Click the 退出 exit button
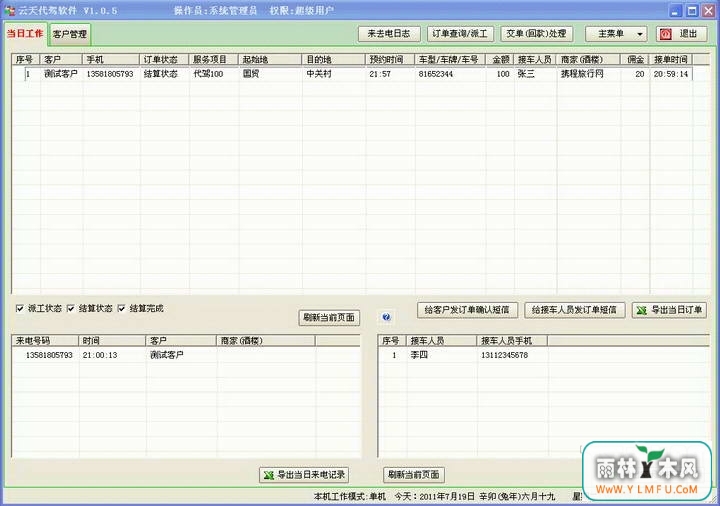The image size is (720, 506). point(681,34)
